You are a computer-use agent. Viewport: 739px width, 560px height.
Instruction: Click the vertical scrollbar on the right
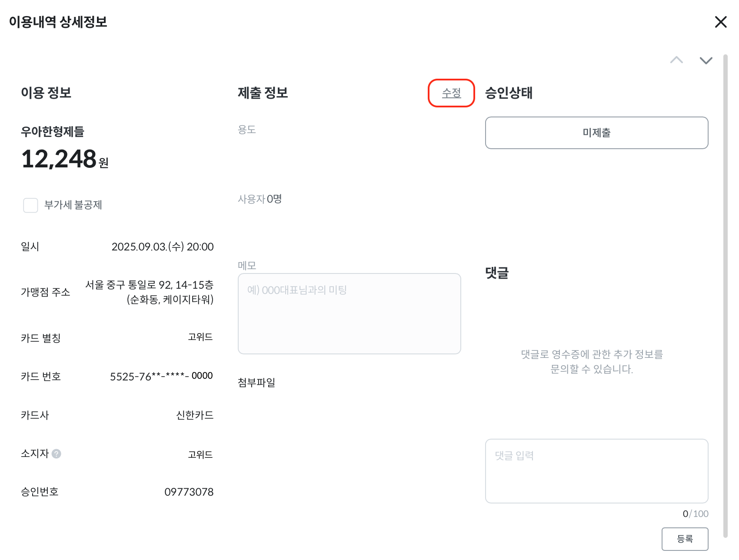(725, 296)
